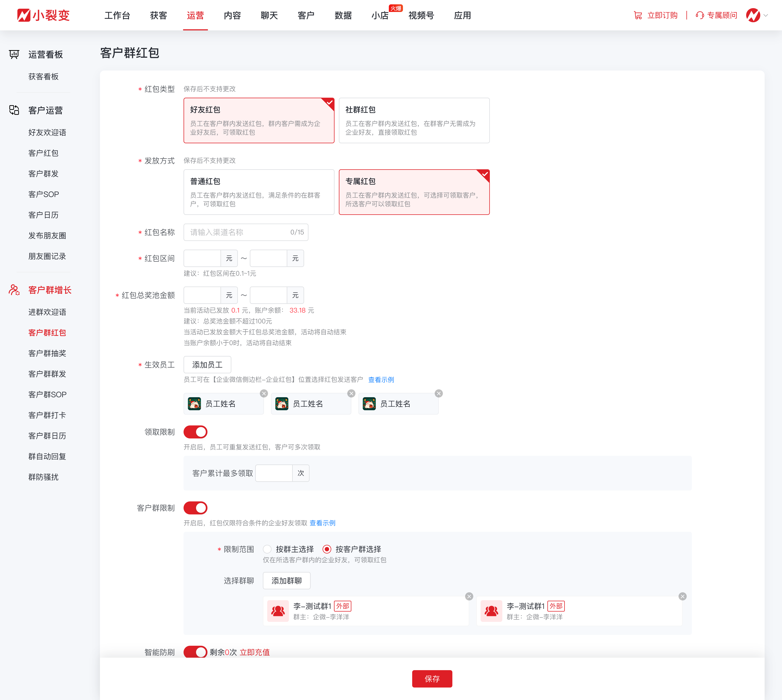Remove the first 员工姓名 employee chip
This screenshot has height=700, width=782.
click(264, 393)
